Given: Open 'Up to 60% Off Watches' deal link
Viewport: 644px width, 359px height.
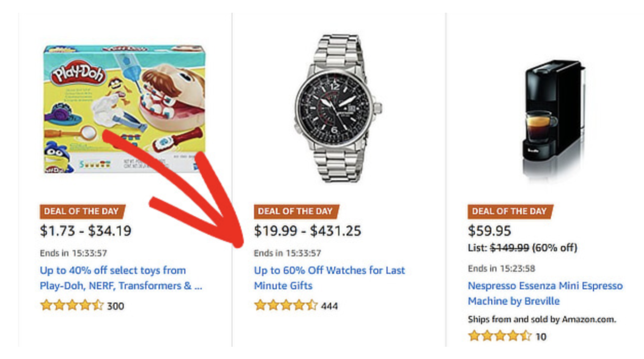Looking at the screenshot, I should click(x=329, y=278).
